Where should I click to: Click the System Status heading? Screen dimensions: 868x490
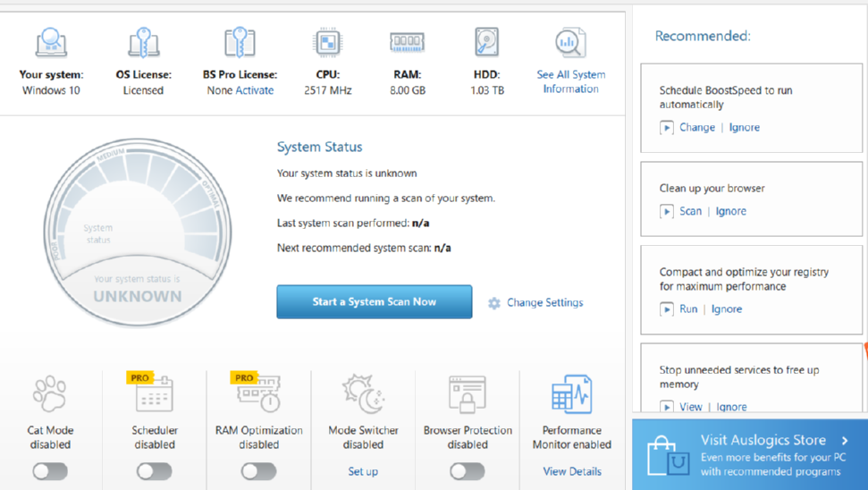(319, 147)
